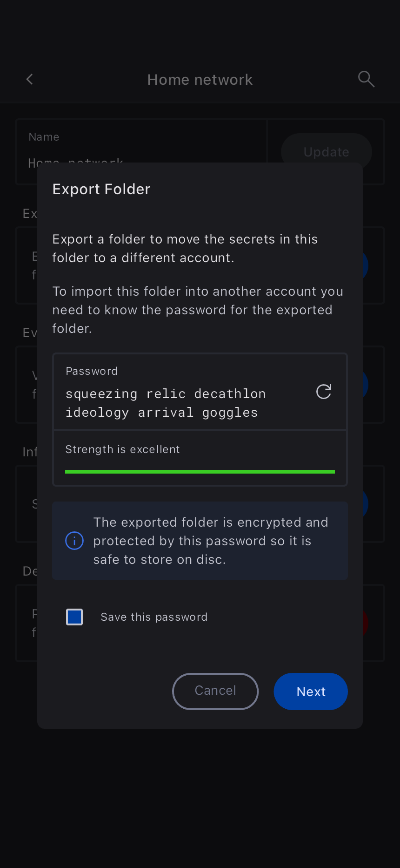Screen dimensions: 400x868
Task: Regenerate the export password
Action: (324, 392)
